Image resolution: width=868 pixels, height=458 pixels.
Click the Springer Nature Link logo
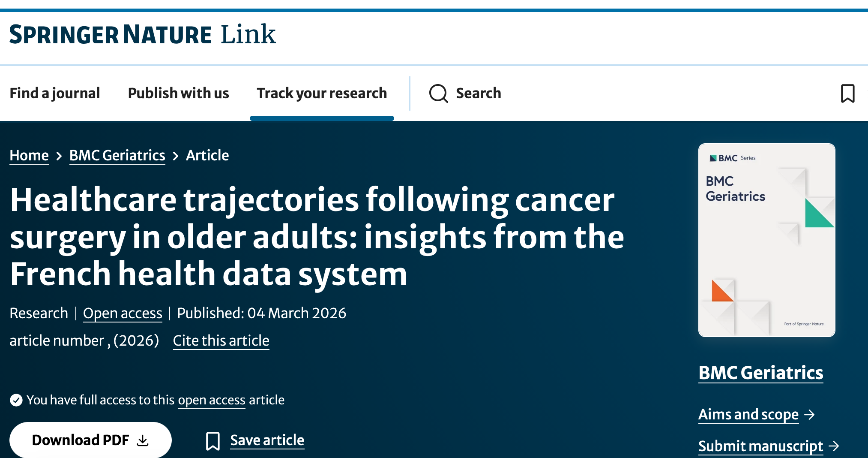(x=143, y=35)
